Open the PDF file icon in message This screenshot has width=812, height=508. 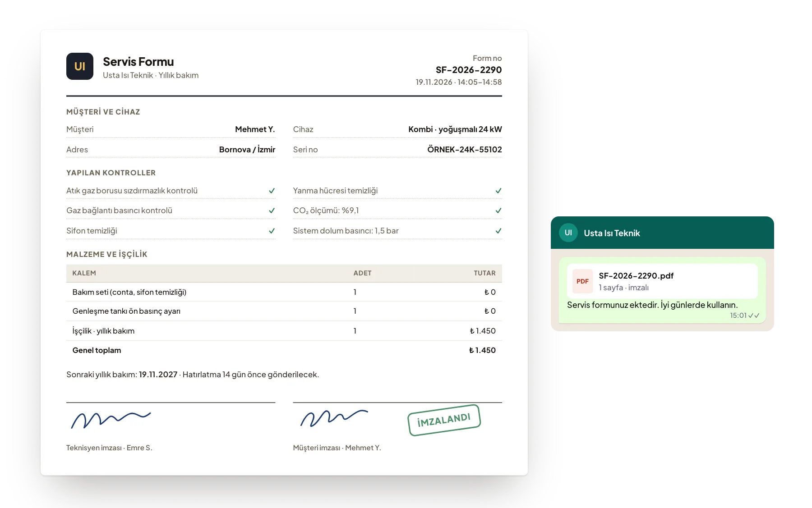coord(582,281)
